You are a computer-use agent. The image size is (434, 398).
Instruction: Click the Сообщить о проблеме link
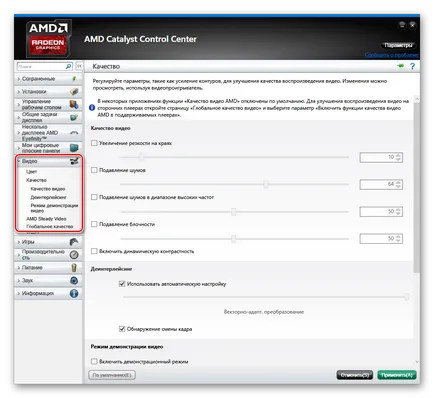391,55
